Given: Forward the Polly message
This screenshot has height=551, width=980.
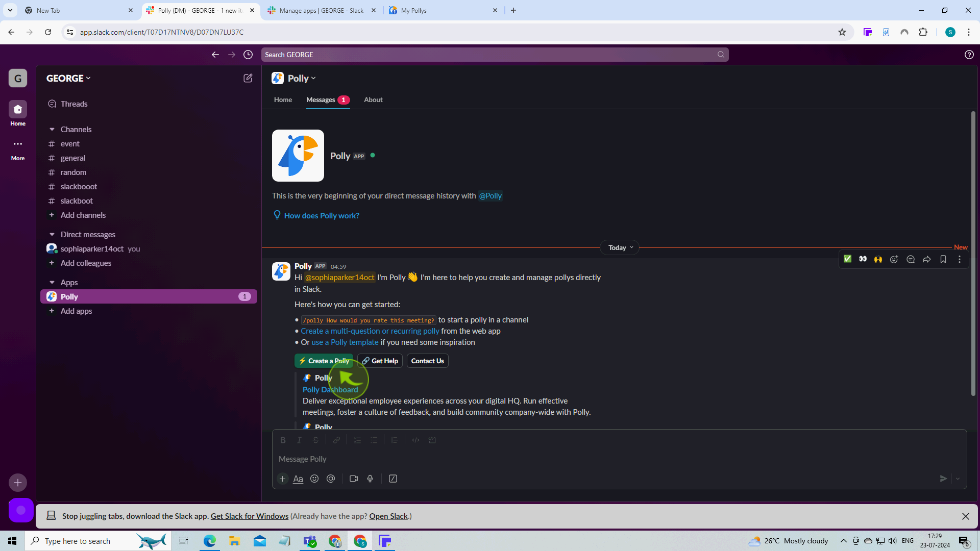Looking at the screenshot, I should 927,259.
